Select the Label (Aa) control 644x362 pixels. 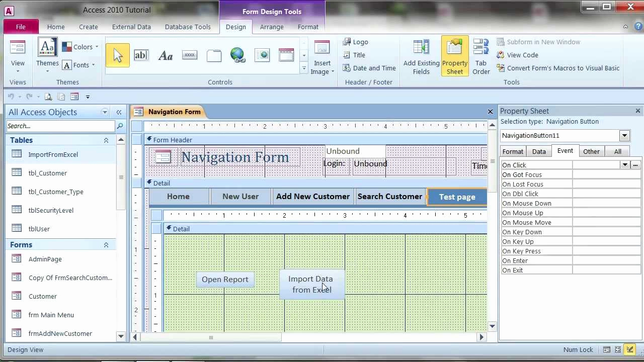[x=166, y=55]
